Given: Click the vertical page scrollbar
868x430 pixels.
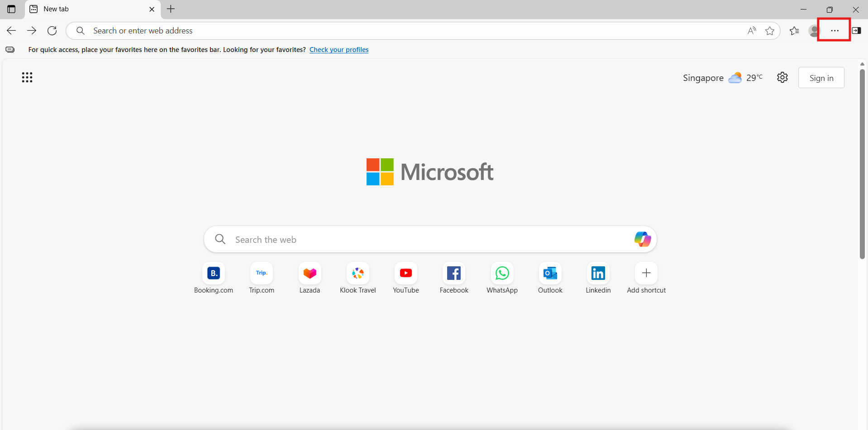Looking at the screenshot, I should point(862,163).
